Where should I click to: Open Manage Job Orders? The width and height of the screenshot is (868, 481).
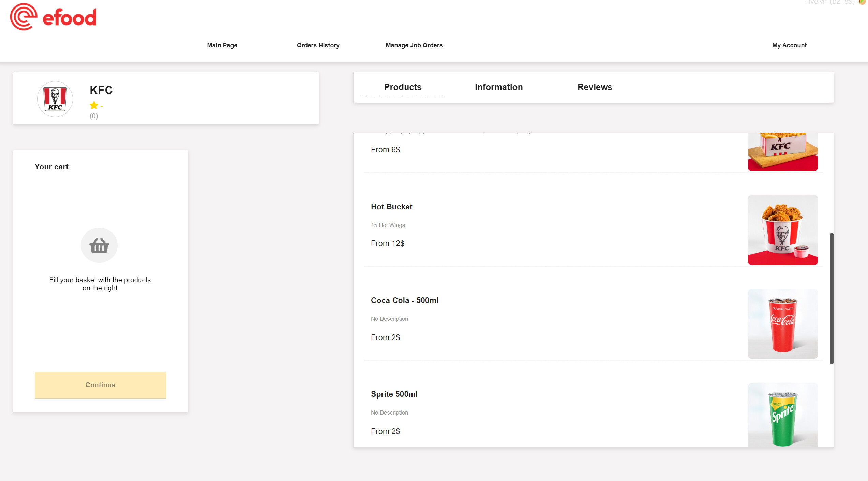click(414, 45)
